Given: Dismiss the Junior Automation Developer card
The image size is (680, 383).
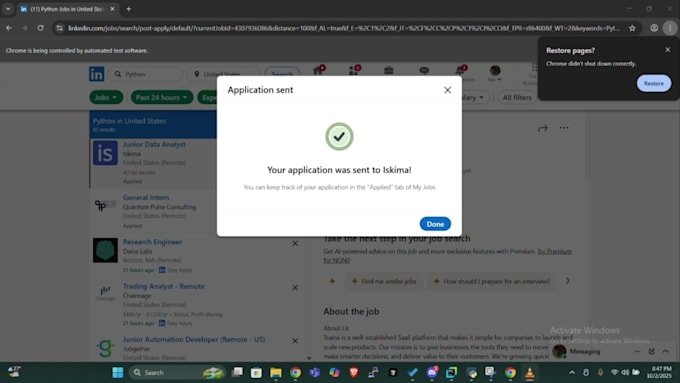Looking at the screenshot, I should tap(295, 341).
